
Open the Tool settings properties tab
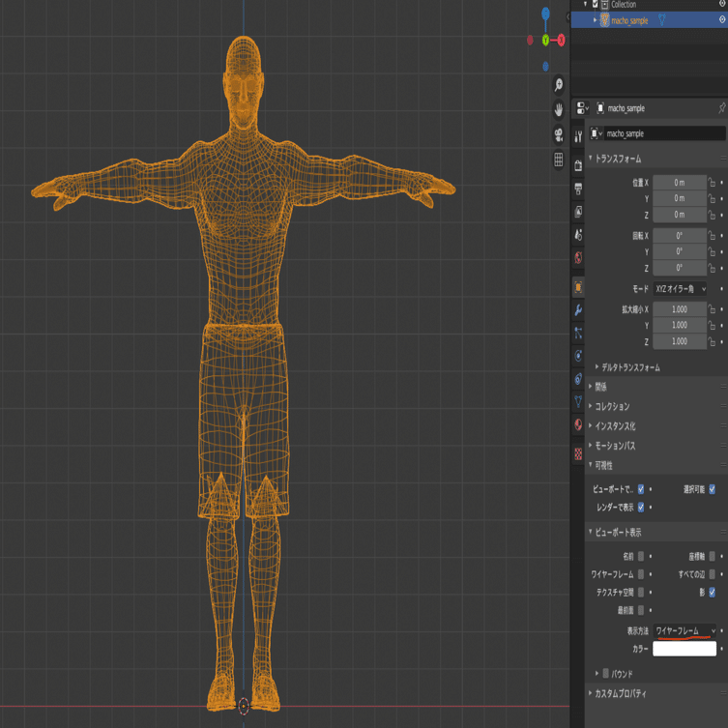point(578,136)
